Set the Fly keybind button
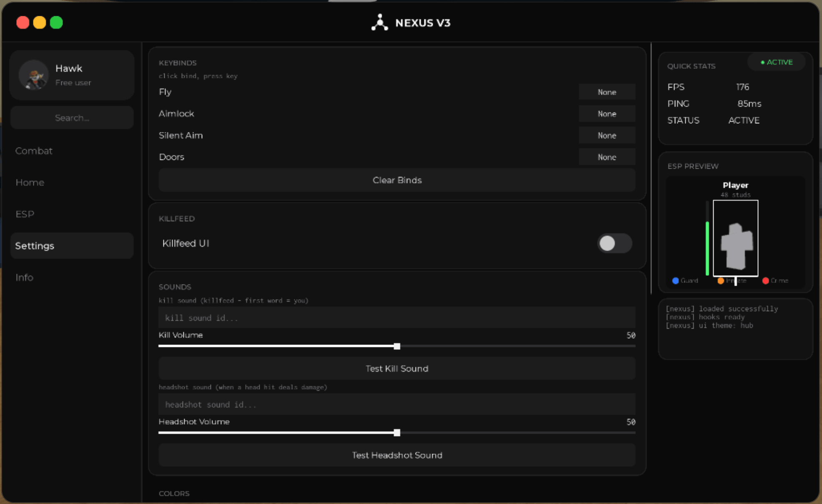 tap(607, 92)
